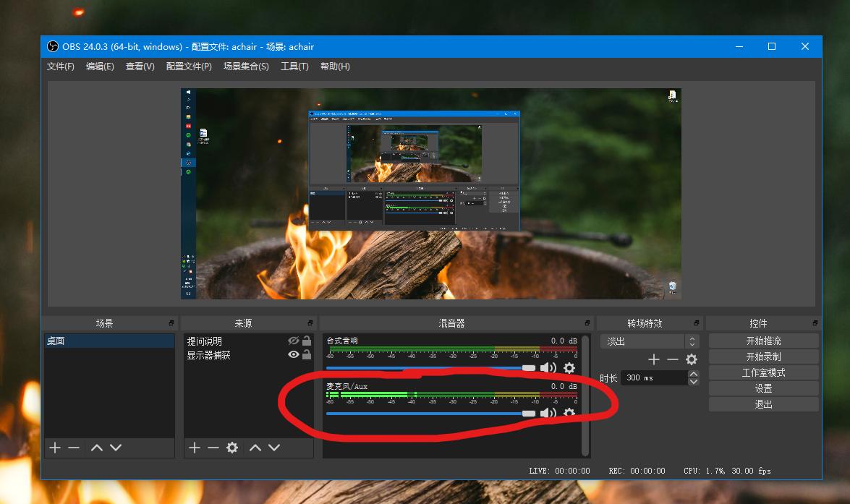Mute the 麦克风/Aux microphone speaker icon
The width and height of the screenshot is (850, 504).
[x=550, y=413]
